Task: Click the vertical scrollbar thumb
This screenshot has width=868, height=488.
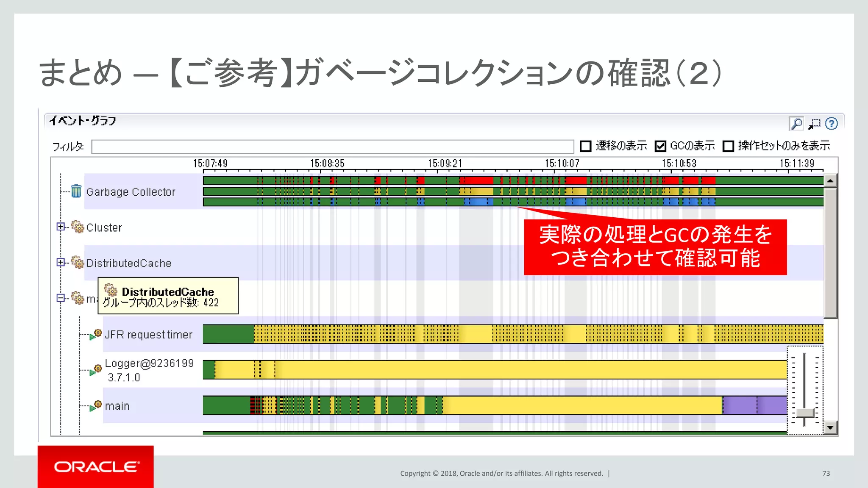Action: click(830, 252)
